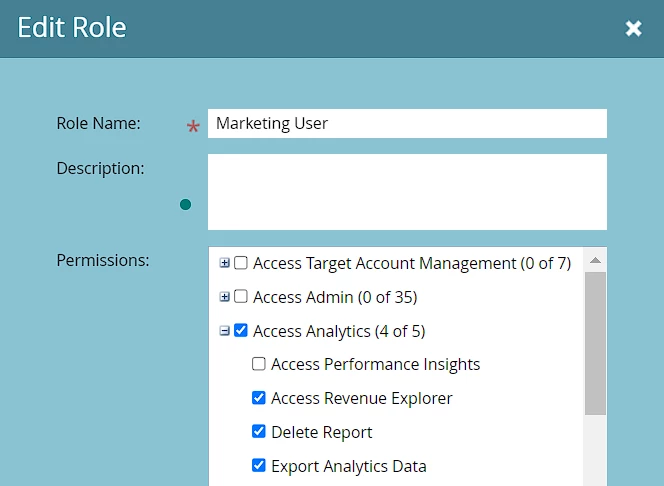This screenshot has height=486, width=664.
Task: Click the permissions scroll up arrow
Action: [x=595, y=261]
